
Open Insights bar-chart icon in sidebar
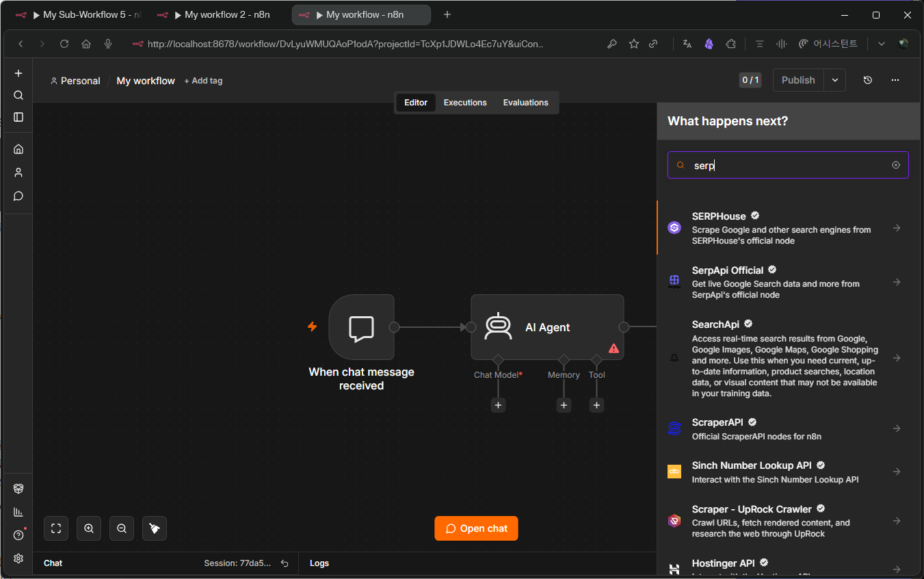click(x=18, y=512)
